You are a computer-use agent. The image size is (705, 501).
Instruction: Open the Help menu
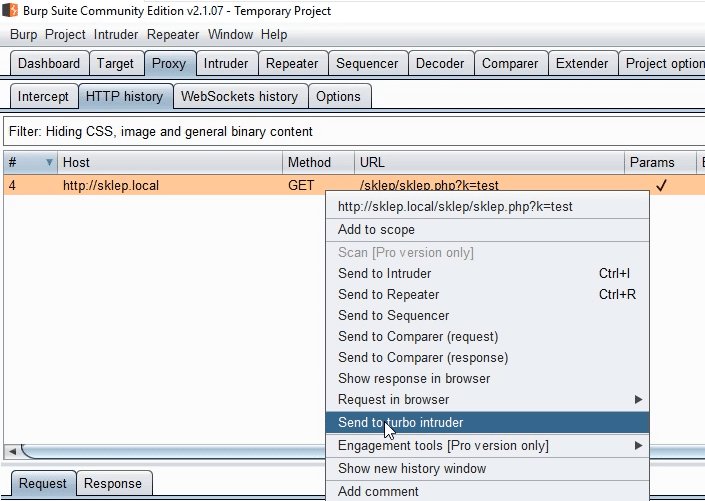click(274, 35)
